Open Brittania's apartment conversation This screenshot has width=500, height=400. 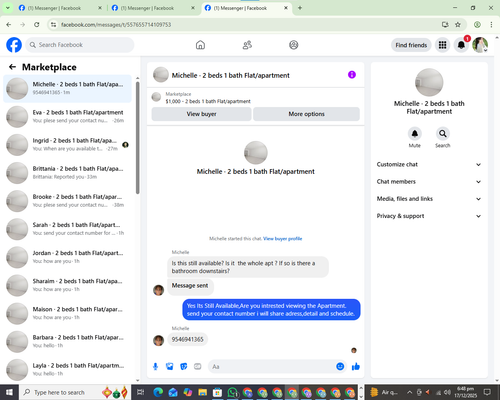(x=67, y=173)
